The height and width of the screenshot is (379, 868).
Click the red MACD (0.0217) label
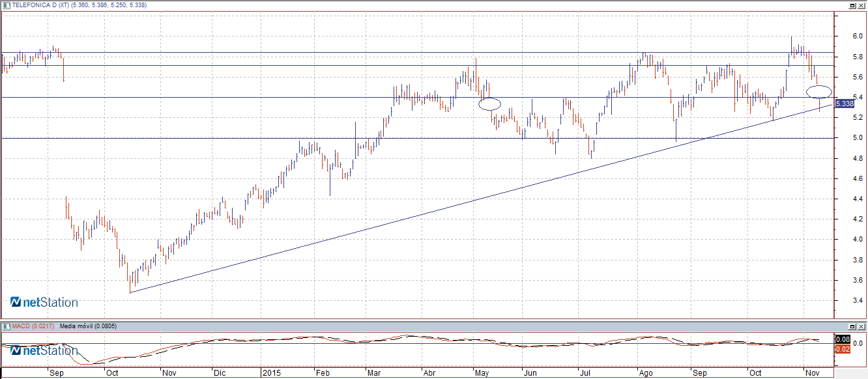(33, 326)
